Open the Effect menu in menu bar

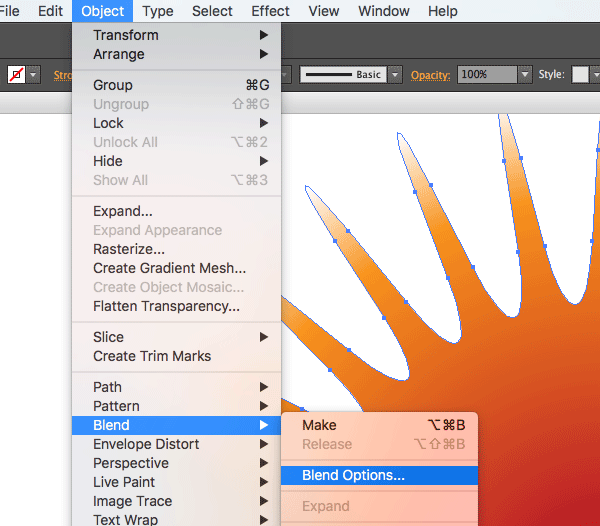click(270, 11)
